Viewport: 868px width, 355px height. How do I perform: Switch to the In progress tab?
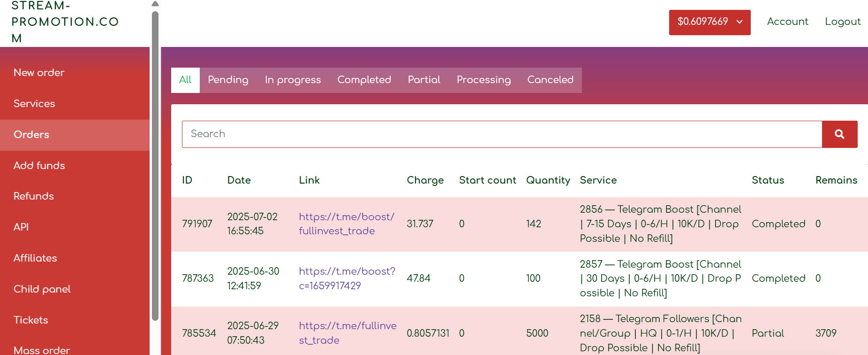293,80
